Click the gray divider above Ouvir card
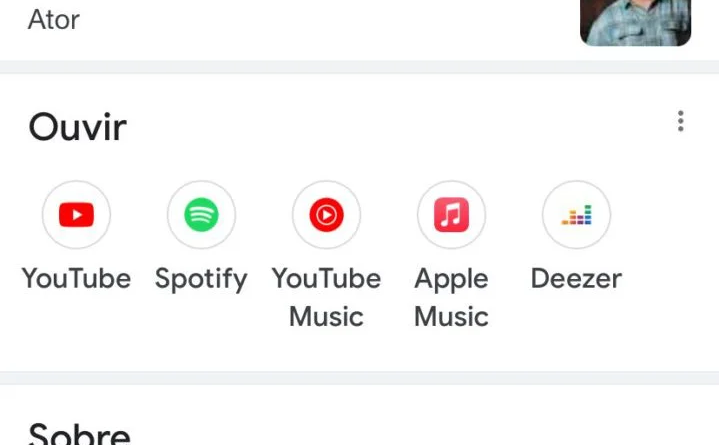The width and height of the screenshot is (719, 445). 359,67
